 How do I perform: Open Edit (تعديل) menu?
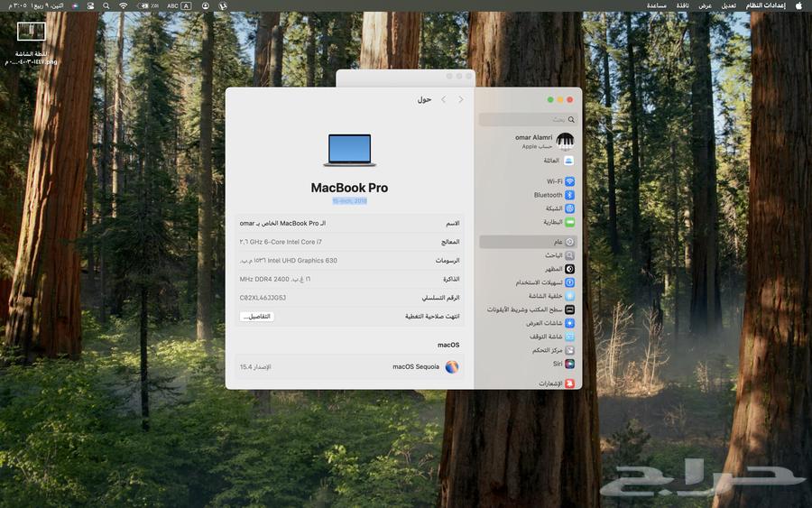point(729,5)
